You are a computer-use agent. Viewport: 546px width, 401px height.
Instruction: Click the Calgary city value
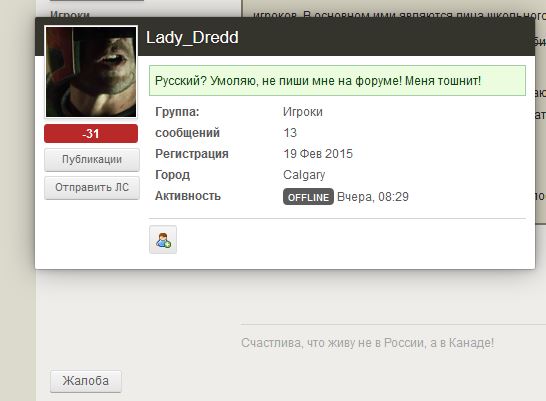(304, 175)
